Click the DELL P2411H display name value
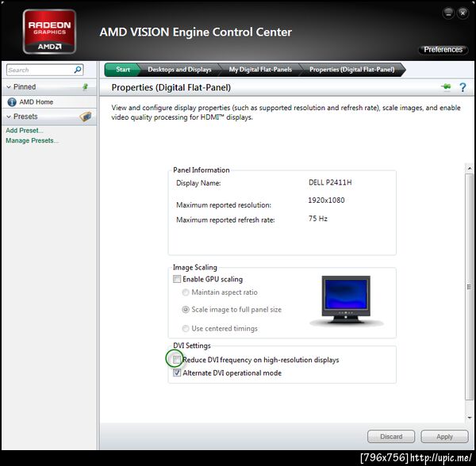 point(330,182)
